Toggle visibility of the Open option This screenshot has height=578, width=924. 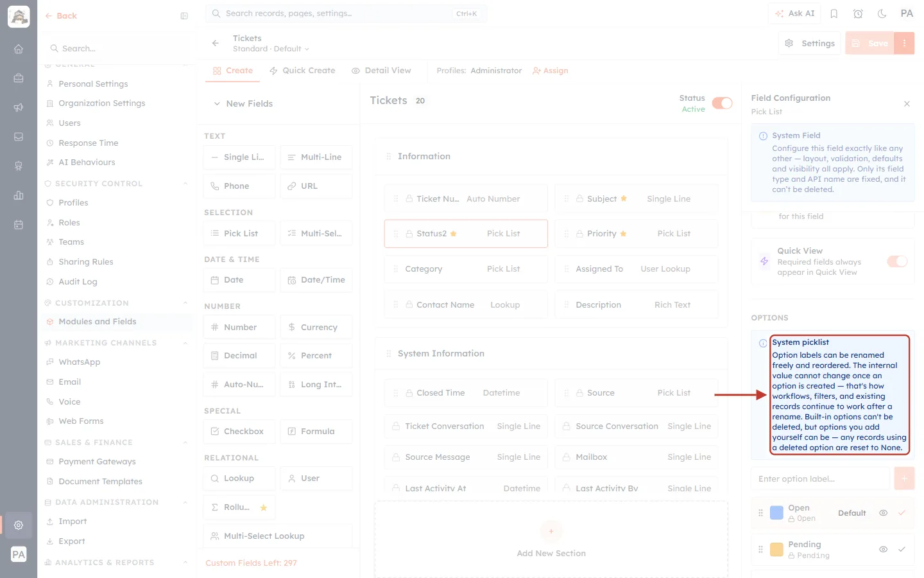coord(884,513)
